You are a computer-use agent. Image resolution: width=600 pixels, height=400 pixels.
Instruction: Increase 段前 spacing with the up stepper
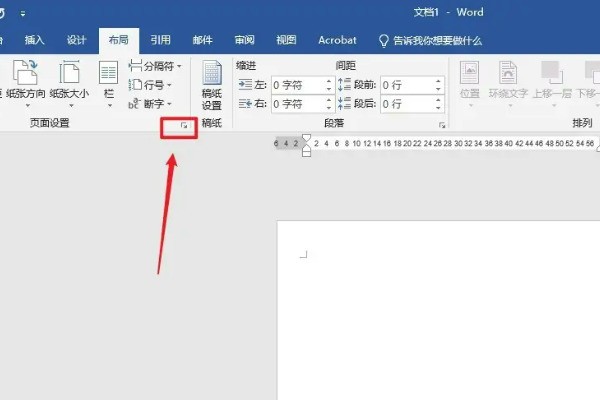tap(438, 81)
